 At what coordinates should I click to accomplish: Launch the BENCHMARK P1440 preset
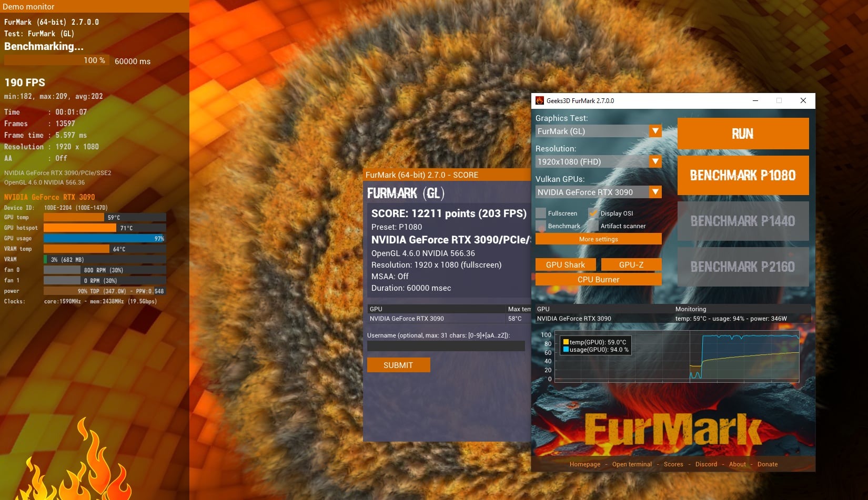[743, 221]
